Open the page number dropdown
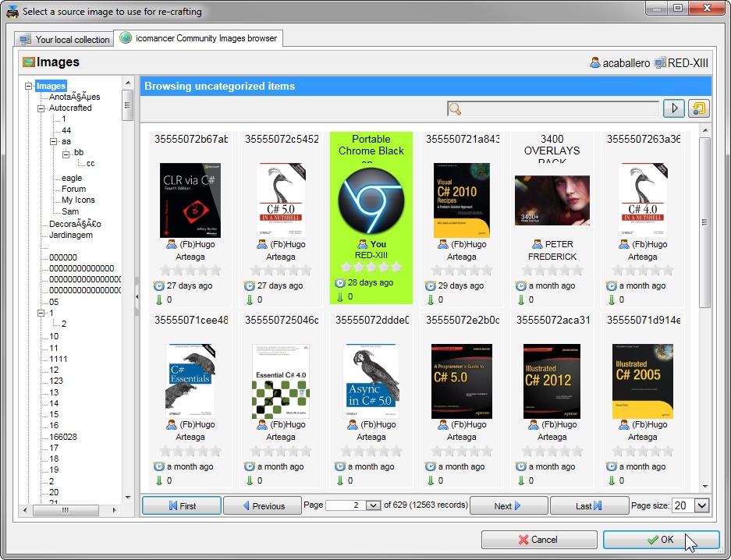The image size is (731, 560). (x=373, y=505)
